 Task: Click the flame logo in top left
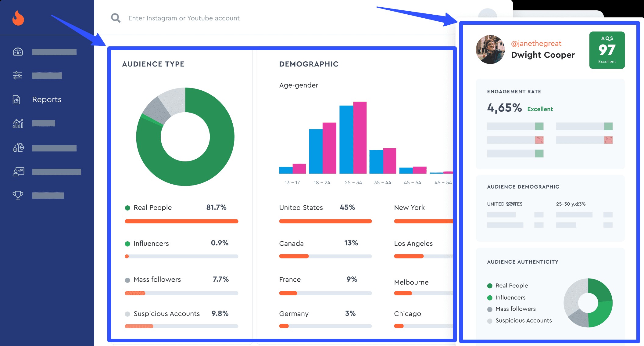(18, 18)
